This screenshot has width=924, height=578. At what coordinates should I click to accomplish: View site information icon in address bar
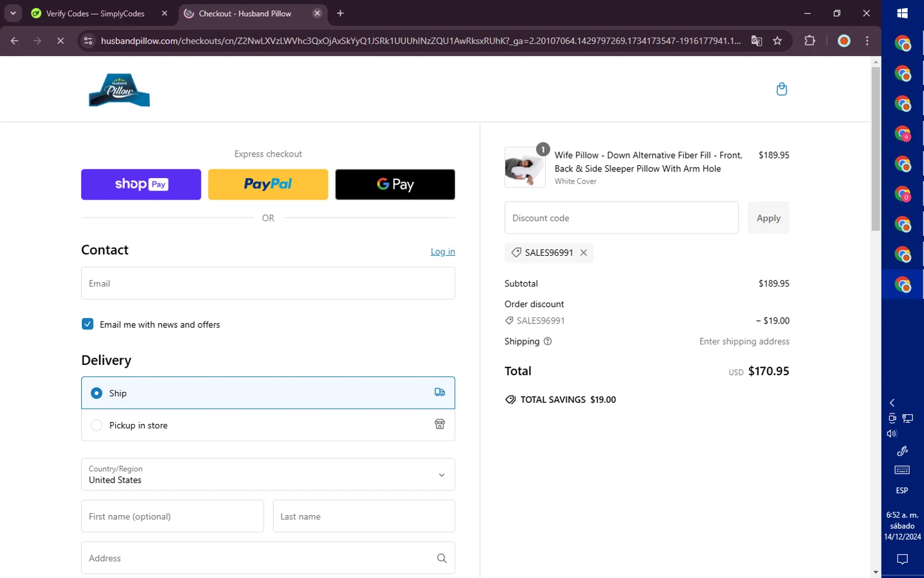(88, 41)
